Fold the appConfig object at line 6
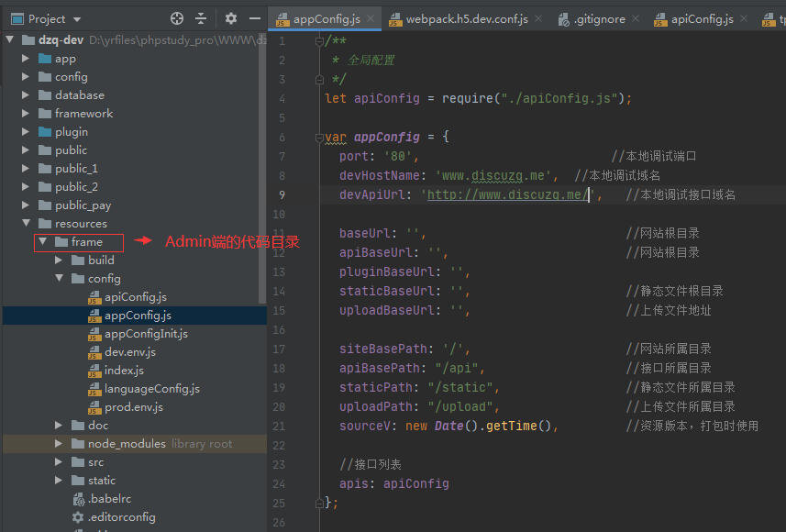The height and width of the screenshot is (532, 786). coord(319,137)
